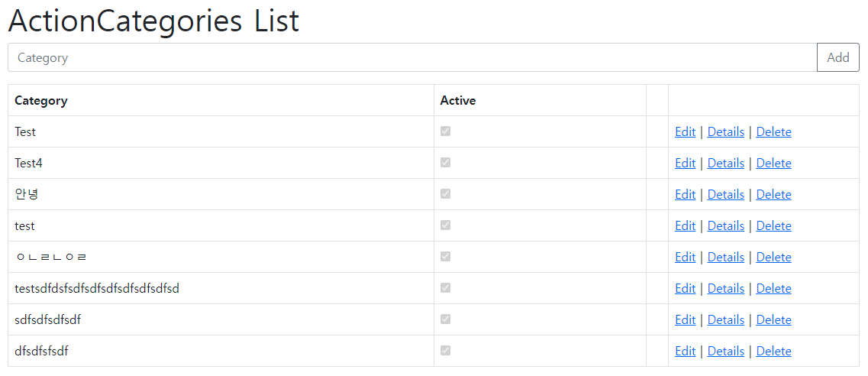This screenshot has height=376, width=868.
Task: Edit the ㅇㄴㄹㄴㅇㄹ category
Action: tap(685, 257)
